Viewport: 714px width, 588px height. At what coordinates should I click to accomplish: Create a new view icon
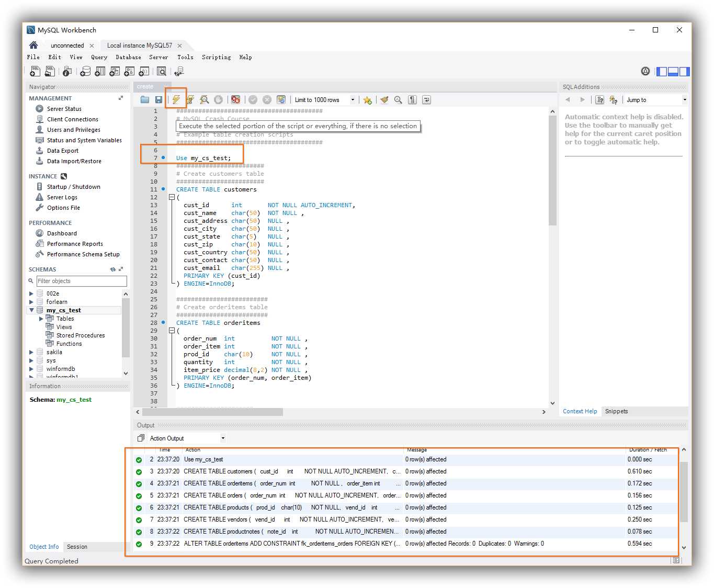tap(115, 71)
